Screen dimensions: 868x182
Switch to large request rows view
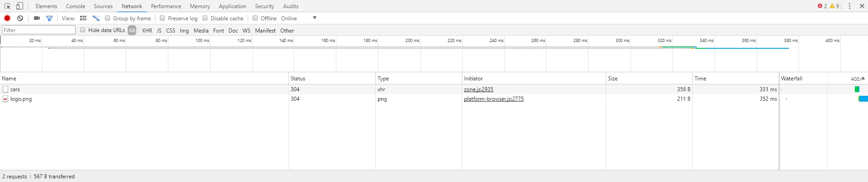(83, 18)
